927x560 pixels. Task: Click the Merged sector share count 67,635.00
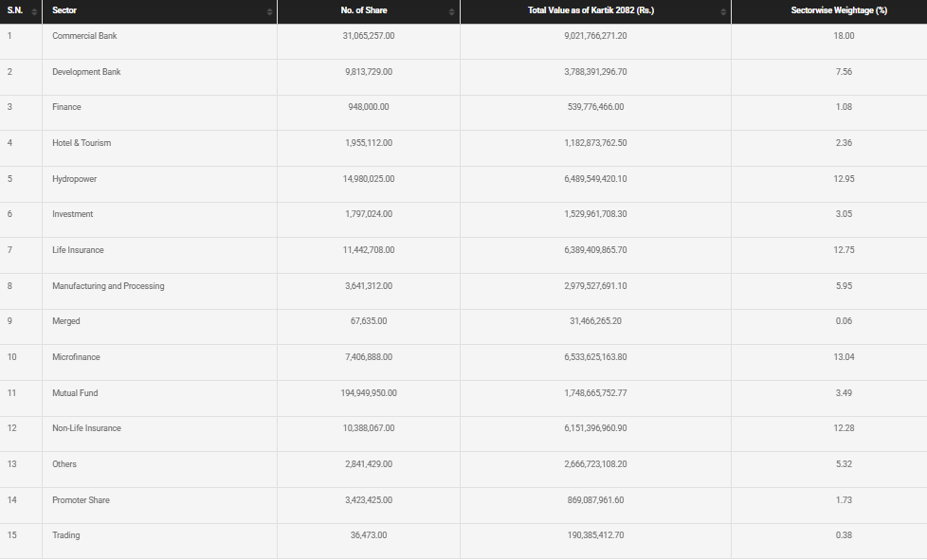tap(369, 321)
